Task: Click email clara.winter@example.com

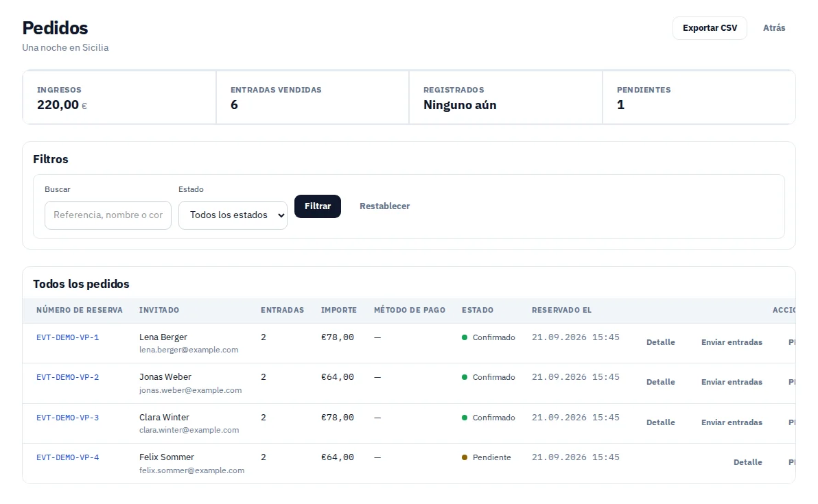Action: coord(189,430)
